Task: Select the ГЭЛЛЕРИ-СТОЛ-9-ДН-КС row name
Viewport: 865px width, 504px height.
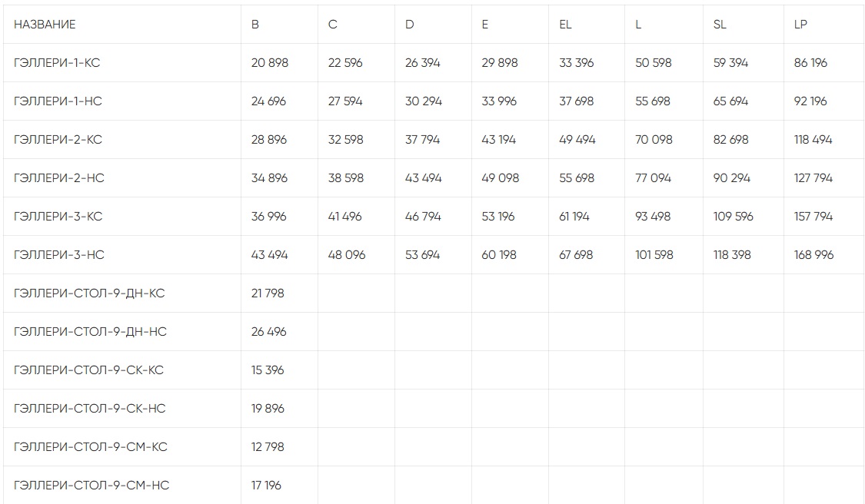Action: pyautogui.click(x=89, y=293)
